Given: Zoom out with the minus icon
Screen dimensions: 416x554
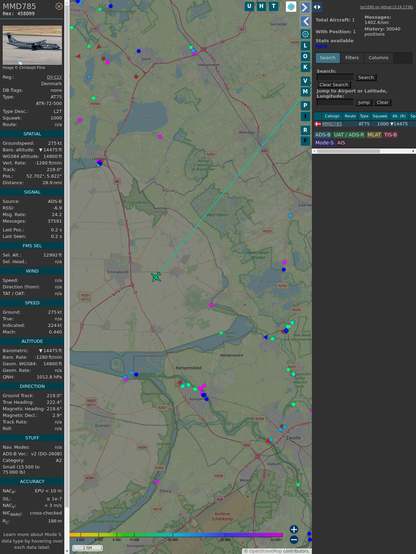Looking at the screenshot, I should pos(294,540).
